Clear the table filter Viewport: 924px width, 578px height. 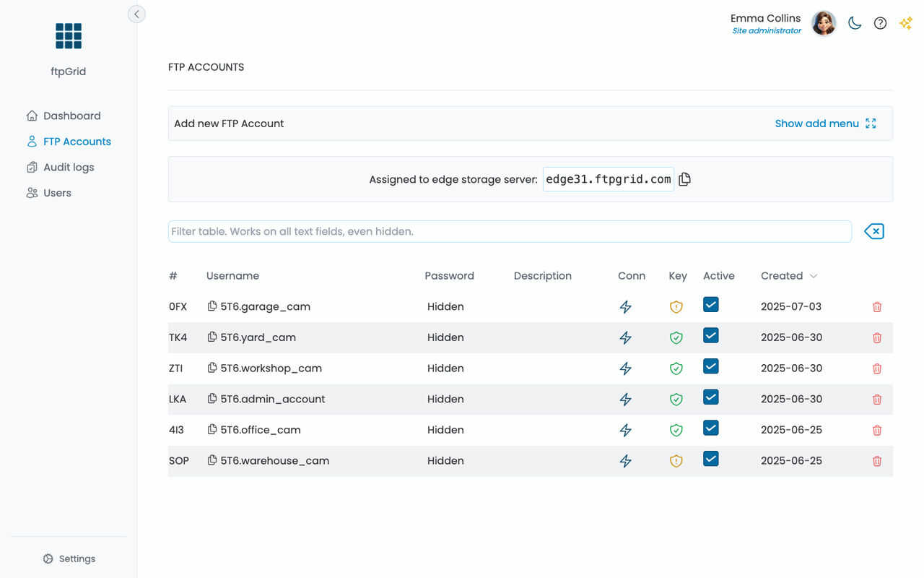873,231
